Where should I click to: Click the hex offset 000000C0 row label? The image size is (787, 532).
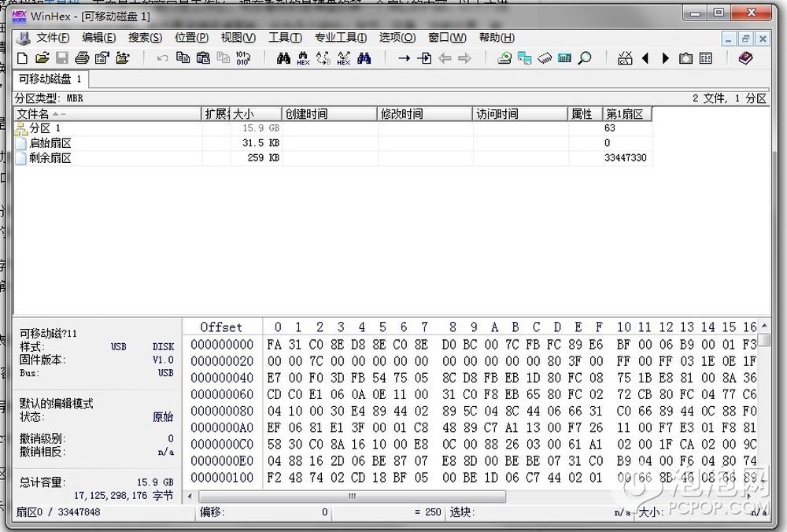click(222, 444)
